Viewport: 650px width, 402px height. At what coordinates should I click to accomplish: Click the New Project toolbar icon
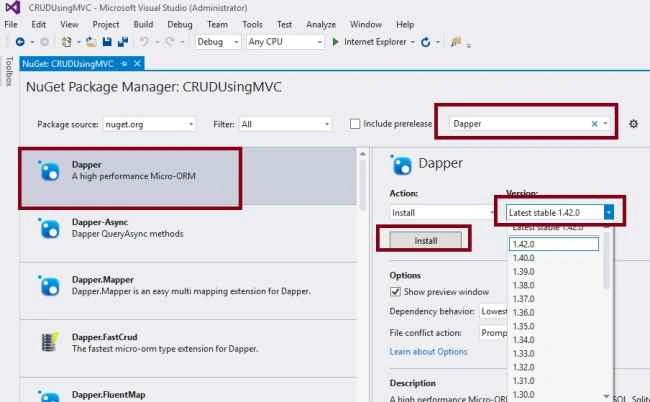tap(67, 42)
